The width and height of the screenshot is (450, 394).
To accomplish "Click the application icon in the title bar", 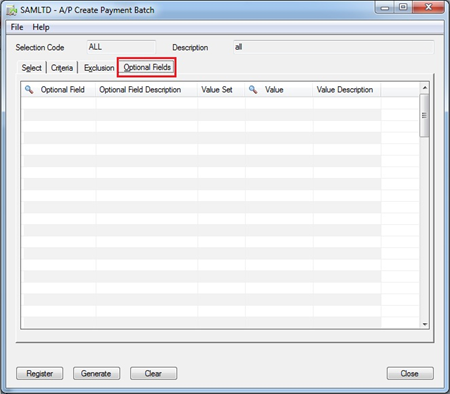I will [12, 10].
